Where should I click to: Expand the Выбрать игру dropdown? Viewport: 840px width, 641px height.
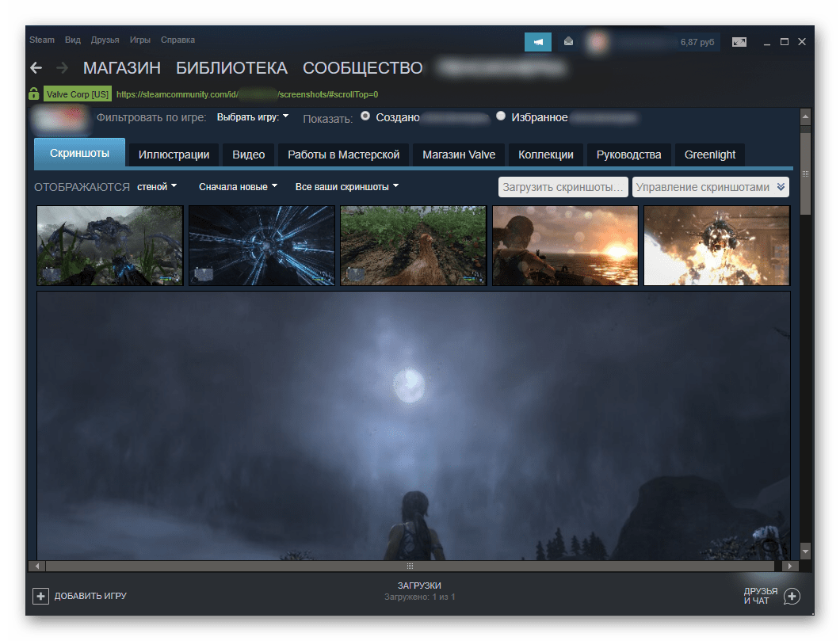(252, 117)
